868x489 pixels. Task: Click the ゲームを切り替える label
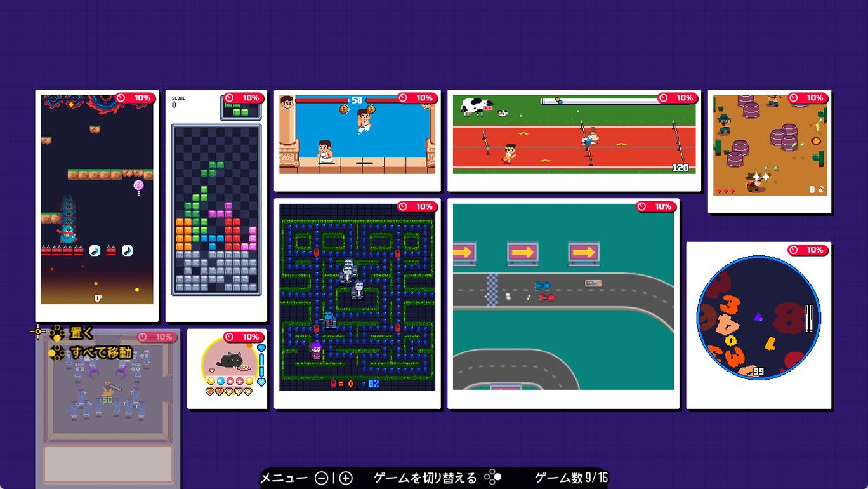tap(424, 478)
